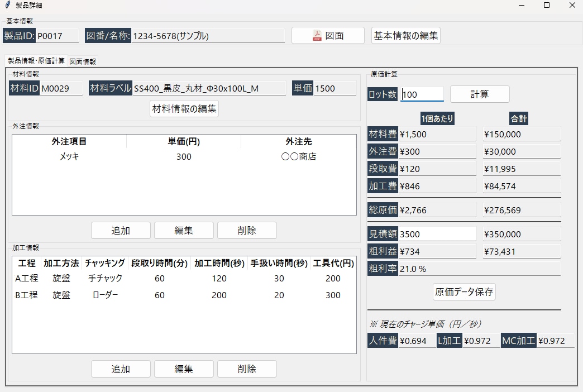
Task: Select the 製品情報・原価計算 tab
Action: coord(36,61)
